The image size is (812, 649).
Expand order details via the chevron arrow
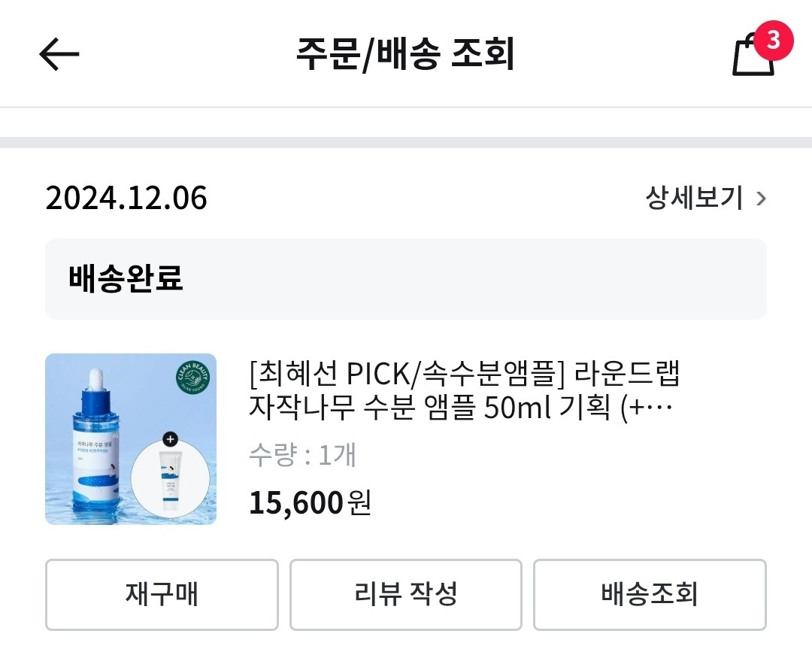point(761,199)
